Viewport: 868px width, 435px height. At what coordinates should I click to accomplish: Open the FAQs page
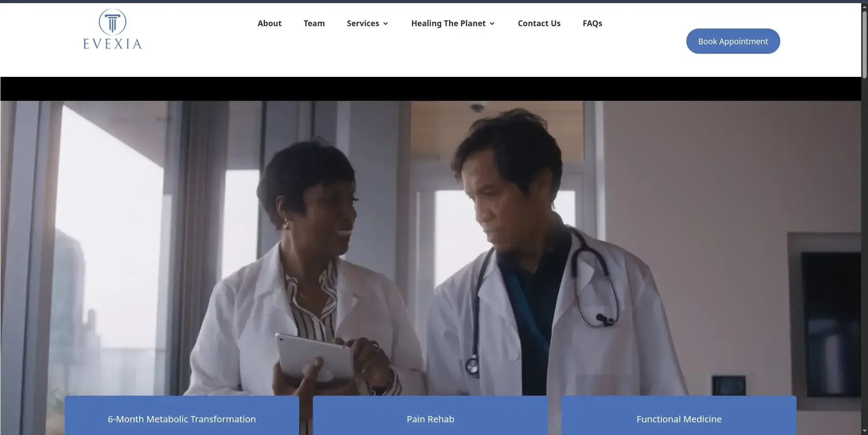(x=592, y=24)
